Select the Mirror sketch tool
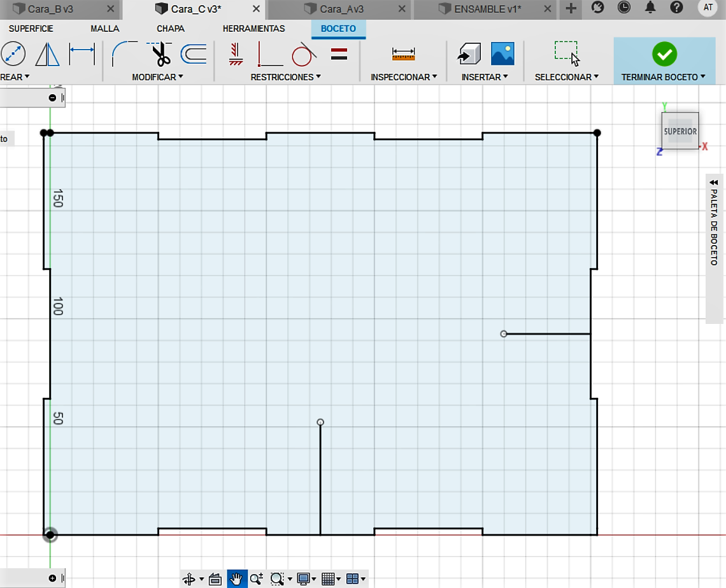Image resolution: width=726 pixels, height=588 pixels. tap(47, 53)
